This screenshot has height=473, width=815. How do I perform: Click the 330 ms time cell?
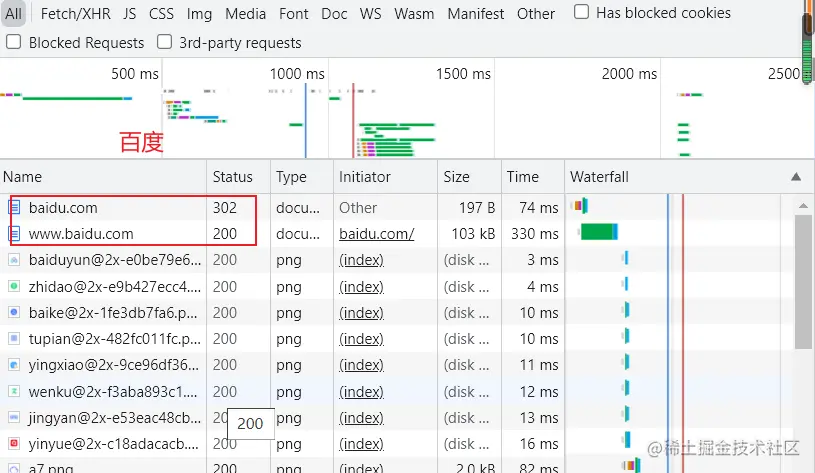tap(534, 234)
